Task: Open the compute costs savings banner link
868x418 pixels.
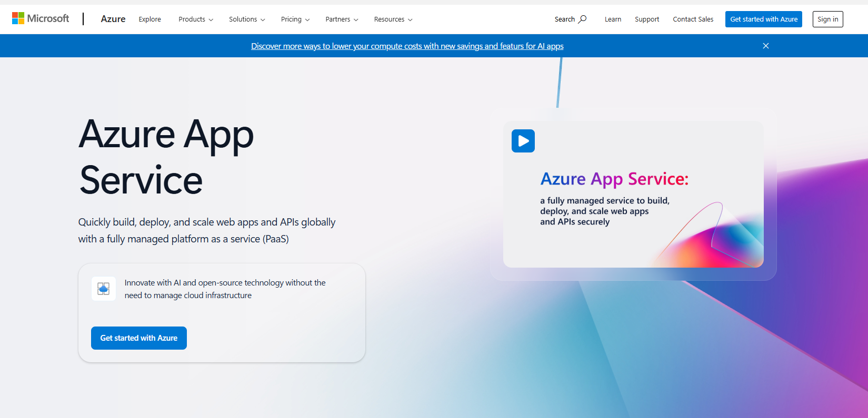Action: pyautogui.click(x=407, y=46)
